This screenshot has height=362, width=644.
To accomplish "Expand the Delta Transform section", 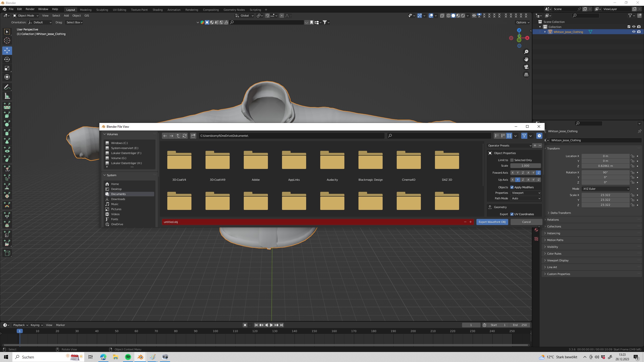I will point(560,213).
